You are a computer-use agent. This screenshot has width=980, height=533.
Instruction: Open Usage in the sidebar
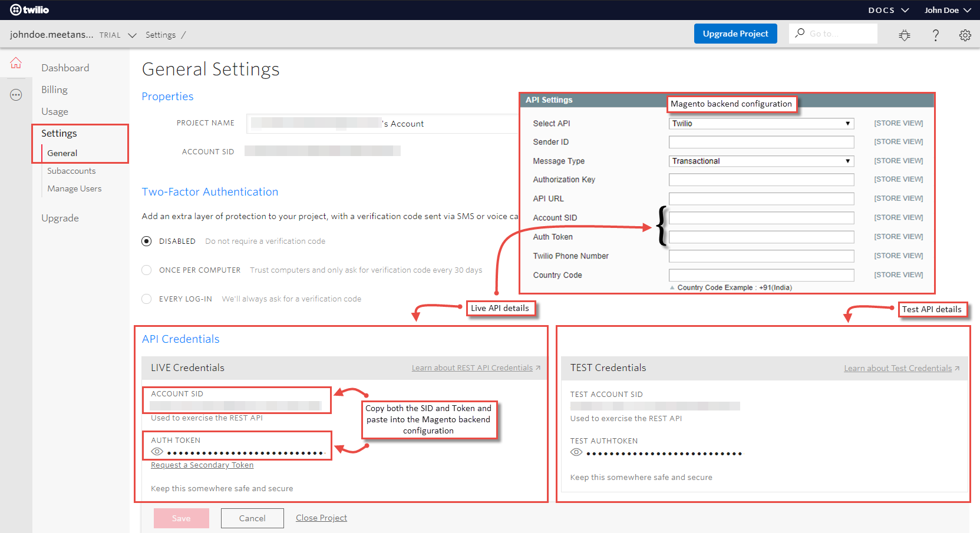(55, 111)
